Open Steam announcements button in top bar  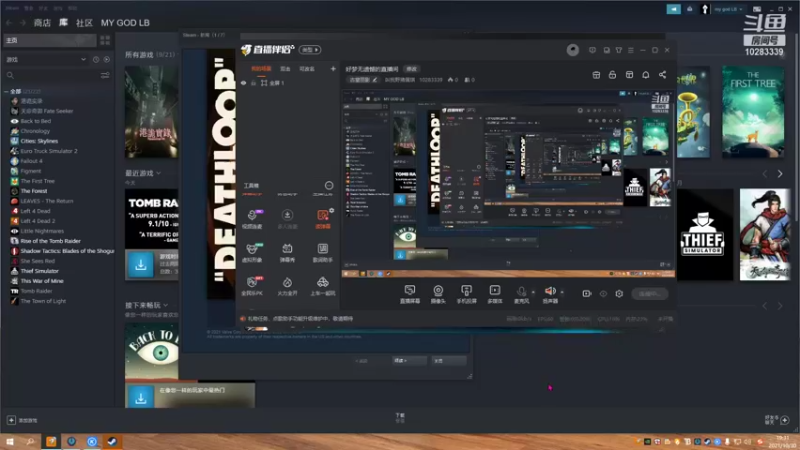click(673, 9)
